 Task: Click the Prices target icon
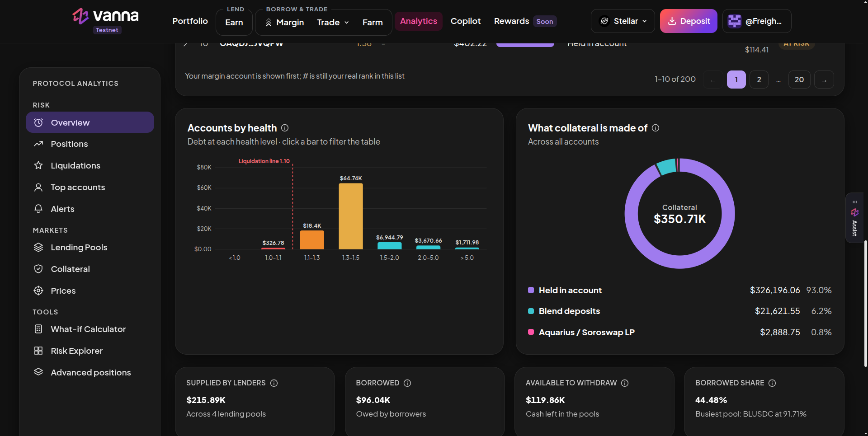(x=38, y=291)
